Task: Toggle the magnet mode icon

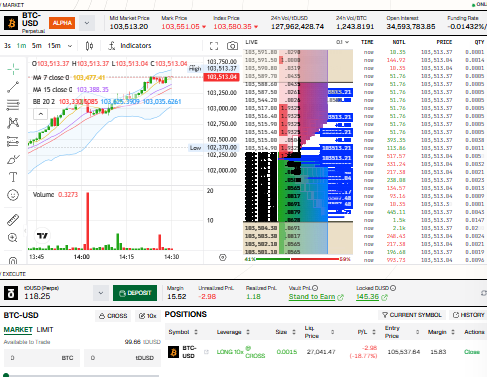Action: (x=13, y=260)
